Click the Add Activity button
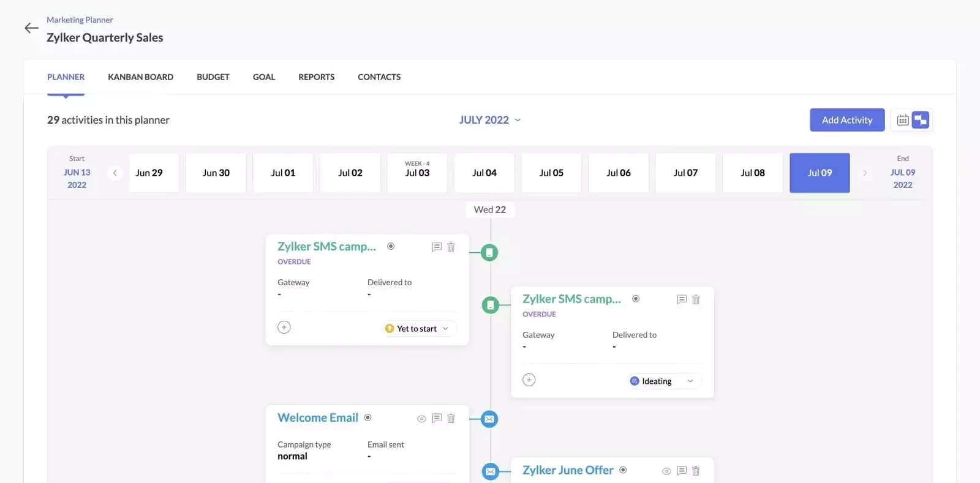Image resolution: width=980 pixels, height=483 pixels. coord(846,120)
